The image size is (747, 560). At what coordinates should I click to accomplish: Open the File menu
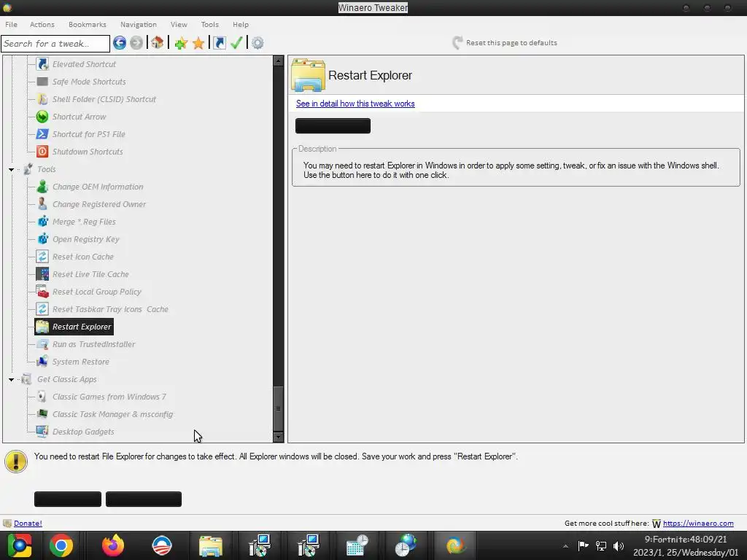tap(11, 24)
